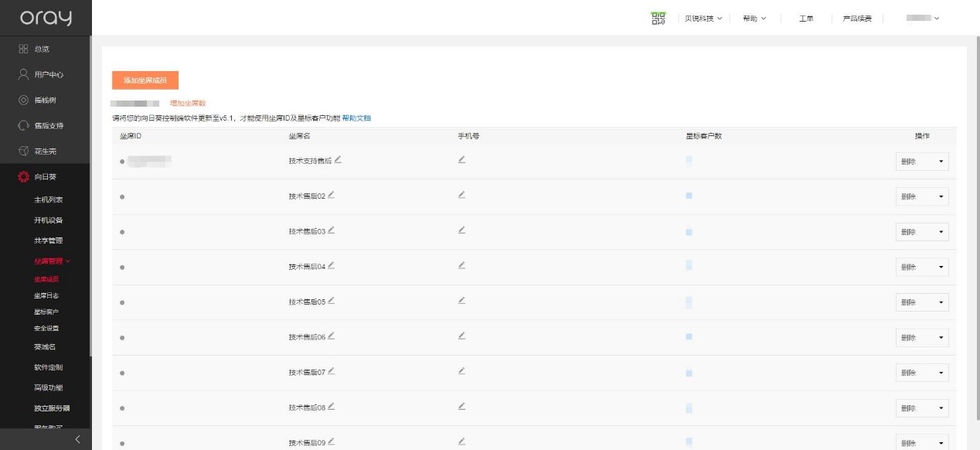Collapse 坐席管理 submenu
This screenshot has height=450, width=980.
point(52,261)
